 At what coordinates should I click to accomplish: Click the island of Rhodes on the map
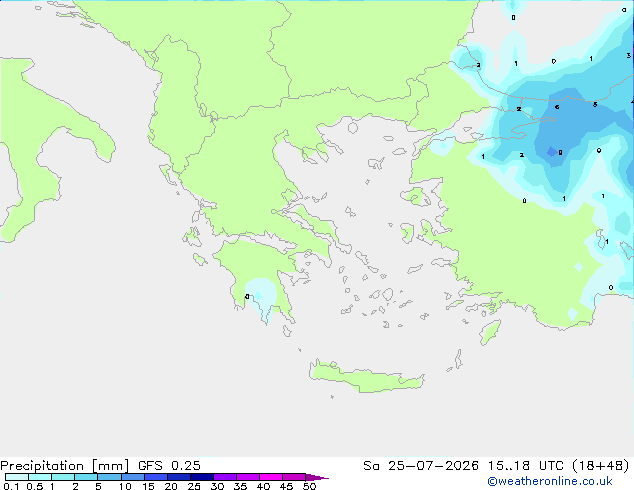pos(490,332)
